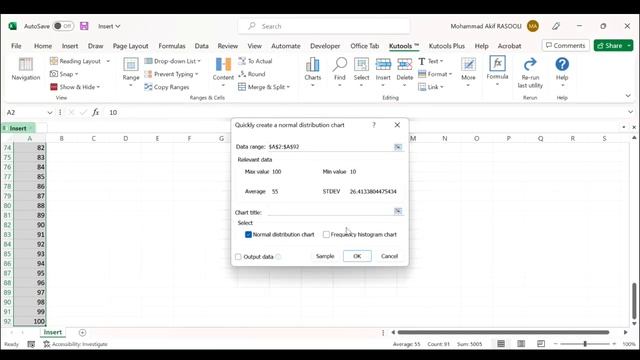The width and height of the screenshot is (640, 360).
Task: Open the Developer ribbon tab
Action: coord(325,46)
